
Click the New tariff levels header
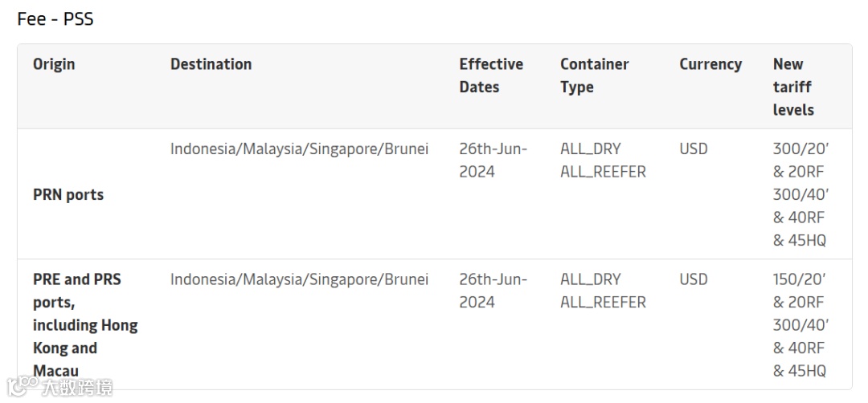(792, 87)
